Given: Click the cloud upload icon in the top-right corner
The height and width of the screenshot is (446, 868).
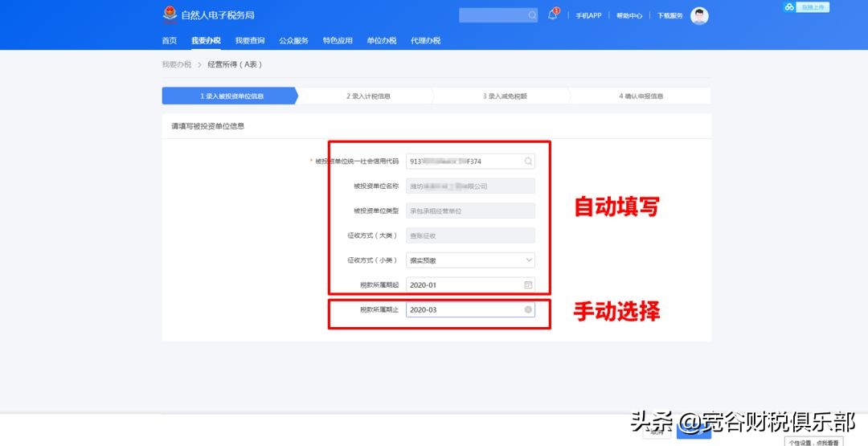Looking at the screenshot, I should click(x=789, y=6).
